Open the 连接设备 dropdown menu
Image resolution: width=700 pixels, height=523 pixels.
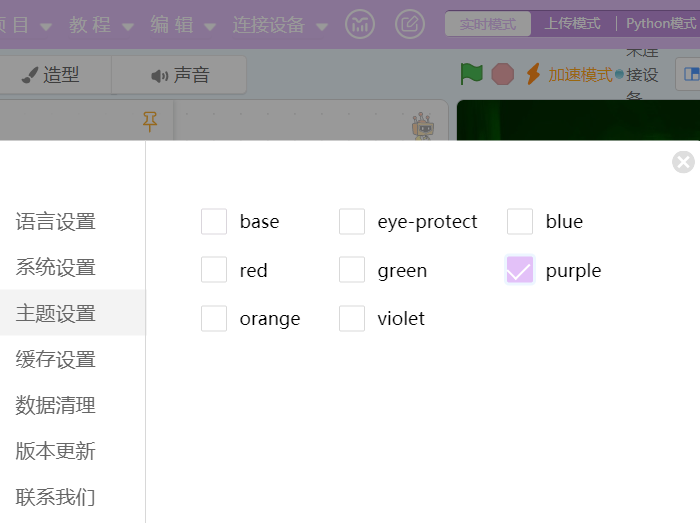click(280, 25)
